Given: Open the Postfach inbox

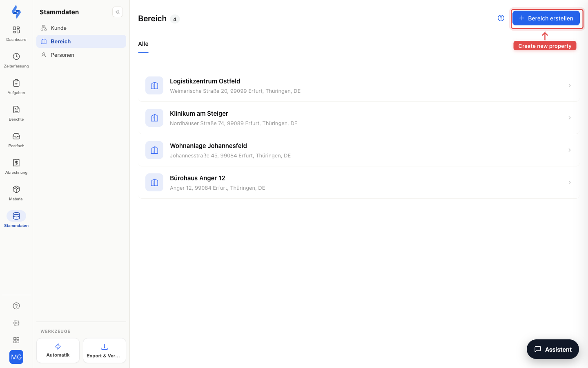Looking at the screenshot, I should 16,140.
